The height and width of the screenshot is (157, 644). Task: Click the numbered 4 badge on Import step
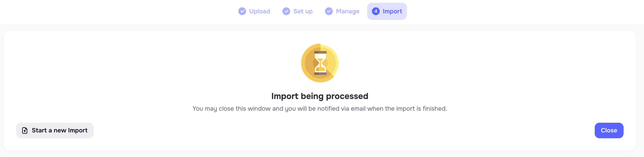pos(376,11)
